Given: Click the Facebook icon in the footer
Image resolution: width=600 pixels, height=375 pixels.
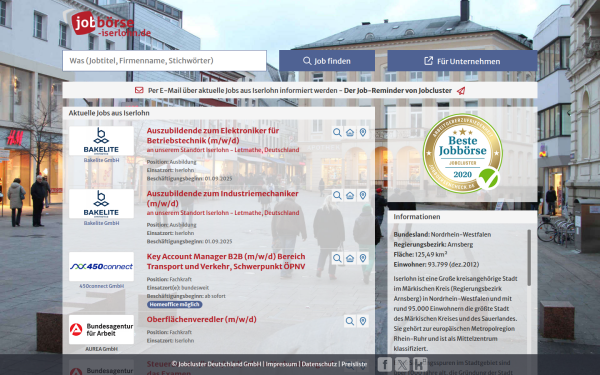Looking at the screenshot, I should pyautogui.click(x=385, y=364).
